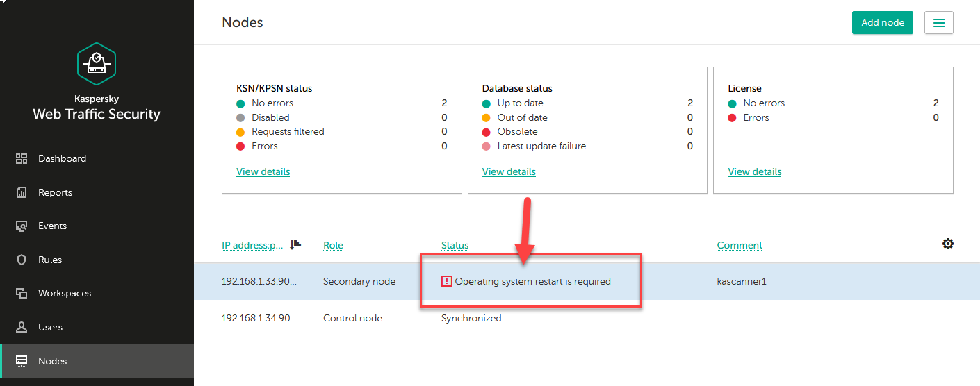Click the Rules shield icon

(x=22, y=260)
